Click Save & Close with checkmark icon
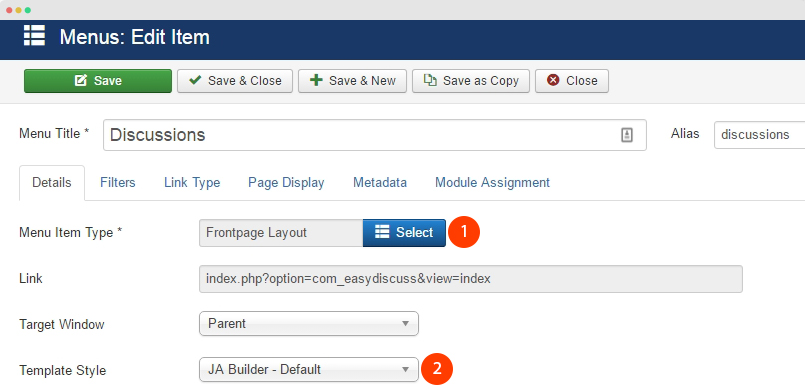 click(x=235, y=81)
